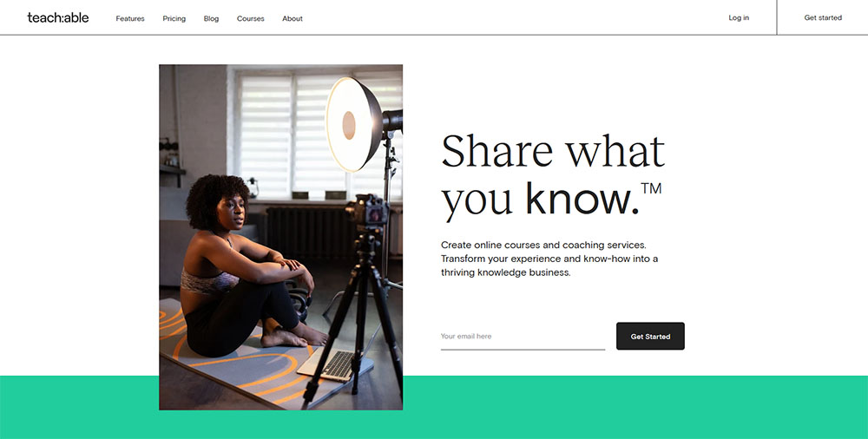Screen dimensions: 868x439
Task: Click Get started in the top-right header
Action: click(x=823, y=17)
